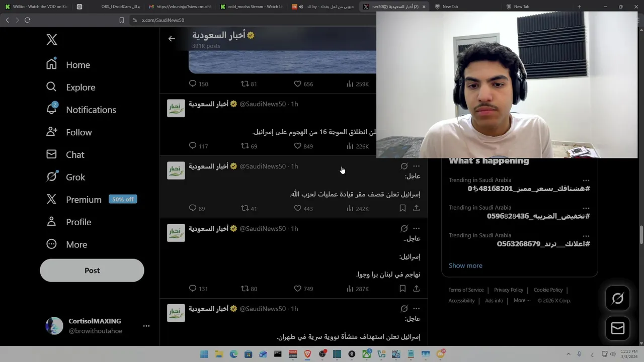Open trending hashtag ending 0563268679
The image size is (644, 362).
click(x=543, y=244)
